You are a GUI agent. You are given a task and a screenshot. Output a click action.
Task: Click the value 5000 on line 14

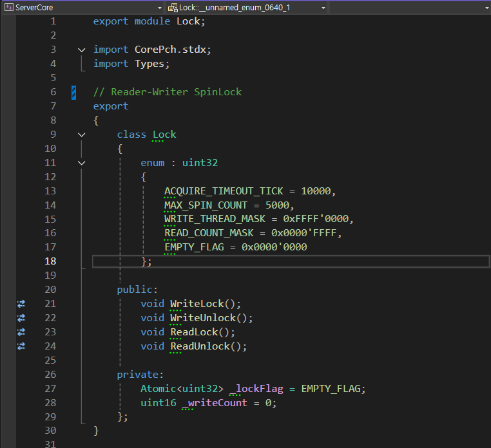click(277, 205)
